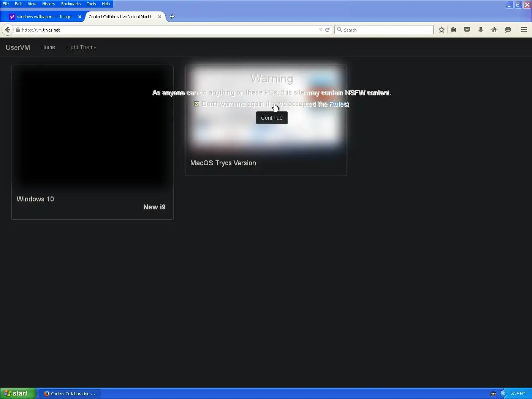The height and width of the screenshot is (399, 532).
Task: Open the Help menu
Action: (x=106, y=4)
